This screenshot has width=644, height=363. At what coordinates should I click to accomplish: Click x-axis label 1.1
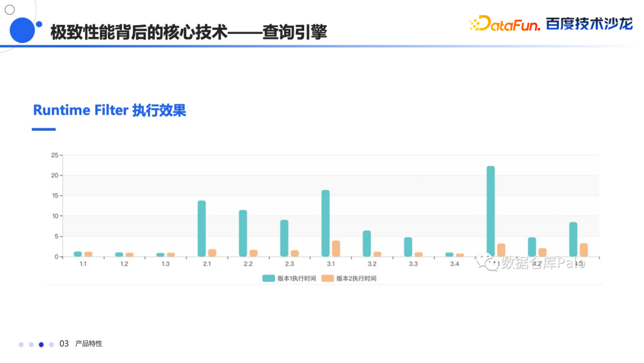pos(83,264)
